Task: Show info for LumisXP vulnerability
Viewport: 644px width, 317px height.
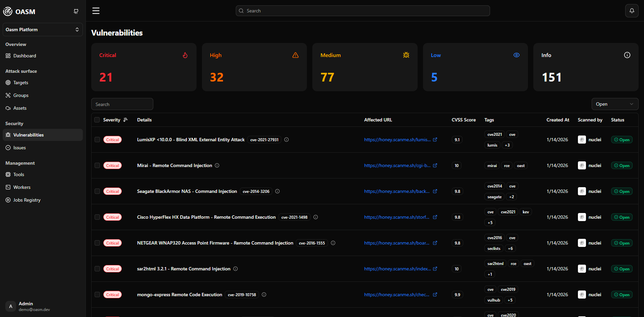Action: click(x=286, y=140)
